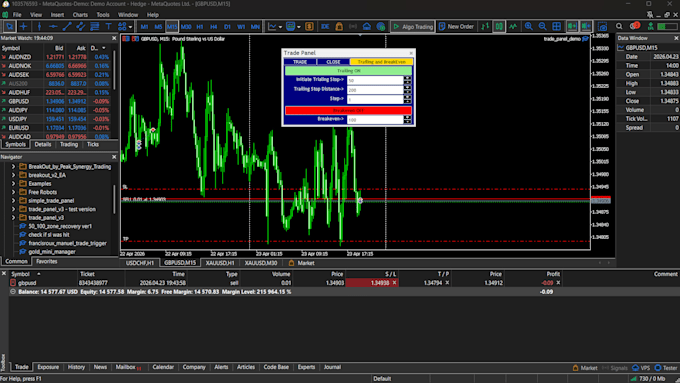
Task: Toggle Algo Trading on or off
Action: click(x=412, y=27)
